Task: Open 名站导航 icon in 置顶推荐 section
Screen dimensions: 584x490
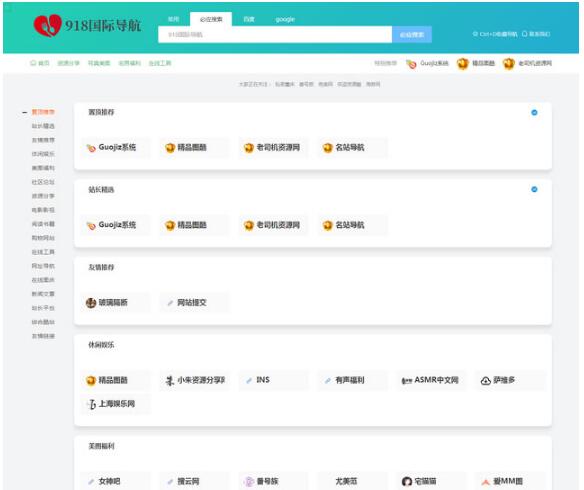Action: click(327, 148)
